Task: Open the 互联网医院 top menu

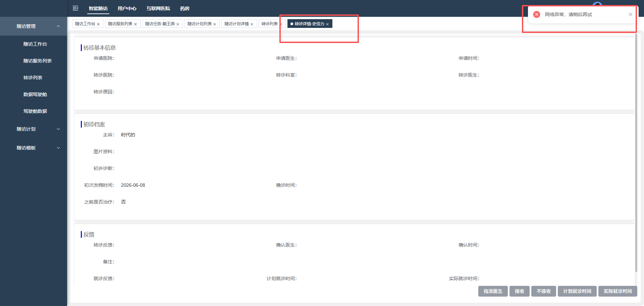Action: (158, 8)
